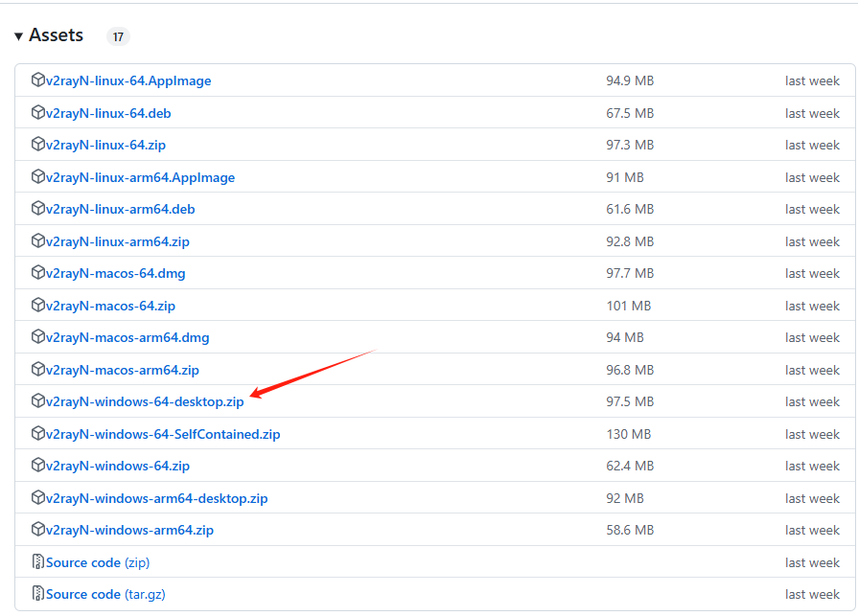
Task: Click the 94.9 MB size value
Action: tap(630, 80)
